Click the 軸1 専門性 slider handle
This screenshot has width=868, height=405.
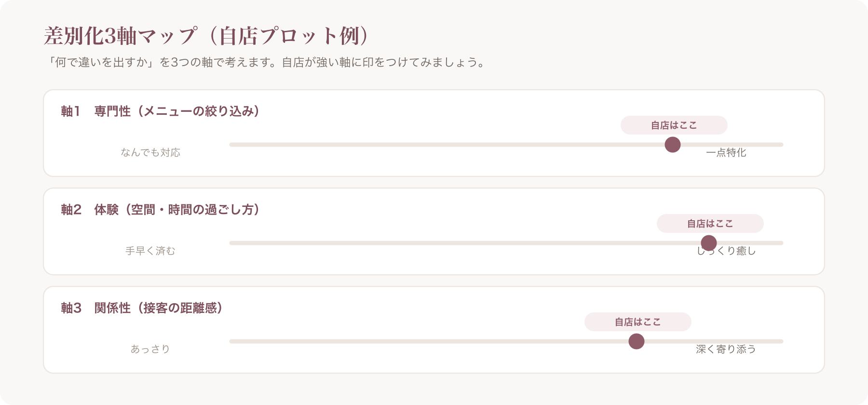tap(673, 145)
